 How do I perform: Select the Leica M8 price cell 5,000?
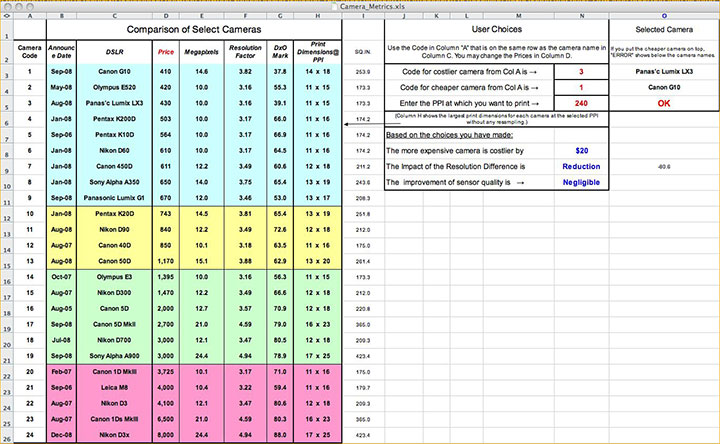[165, 386]
